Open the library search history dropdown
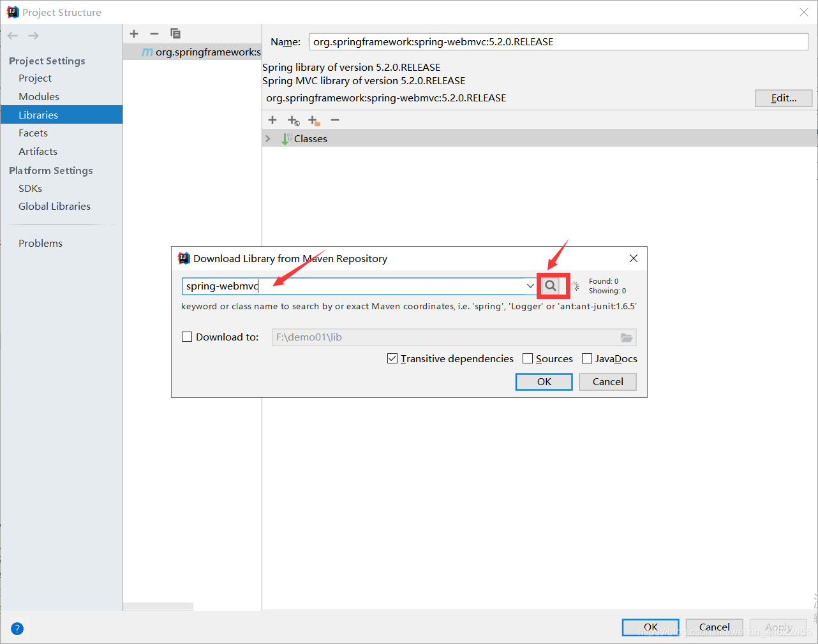The width and height of the screenshot is (818, 644). click(530, 286)
